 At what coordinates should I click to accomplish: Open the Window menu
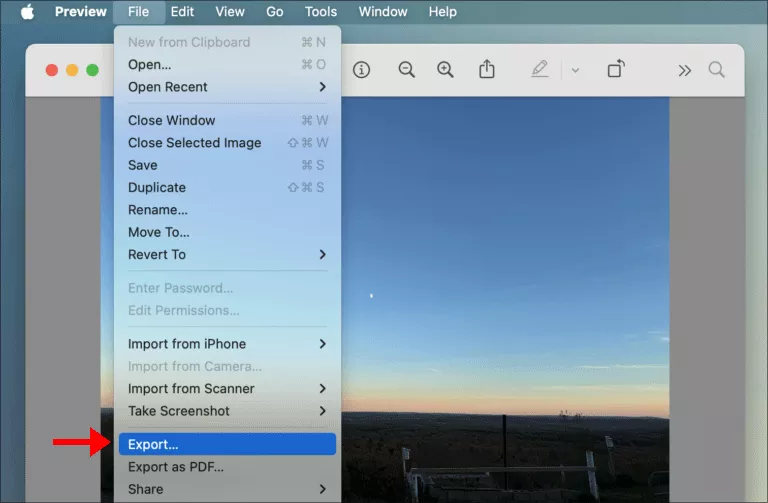pyautogui.click(x=383, y=11)
